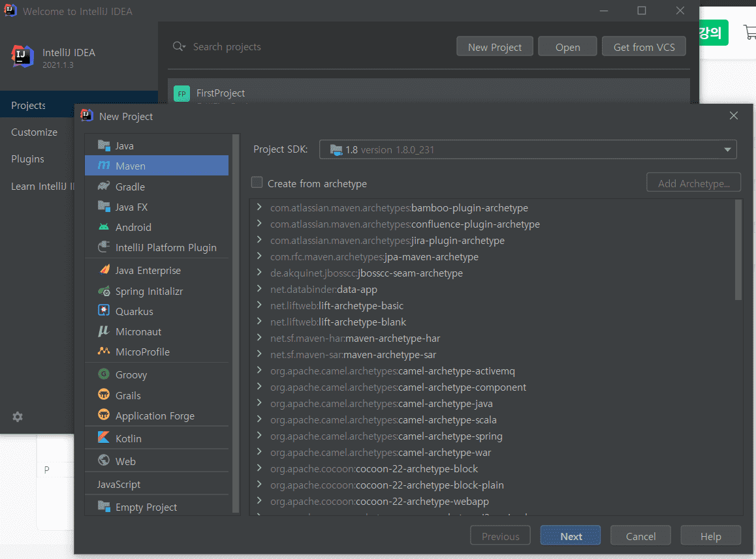
Task: Click the IntelliJ Platform Plugin icon
Action: pyautogui.click(x=104, y=247)
